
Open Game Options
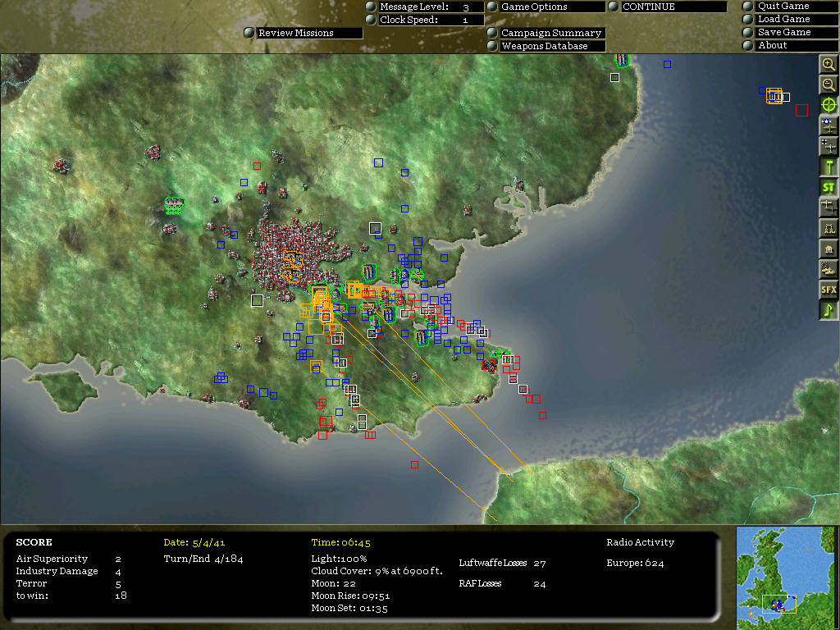552,7
